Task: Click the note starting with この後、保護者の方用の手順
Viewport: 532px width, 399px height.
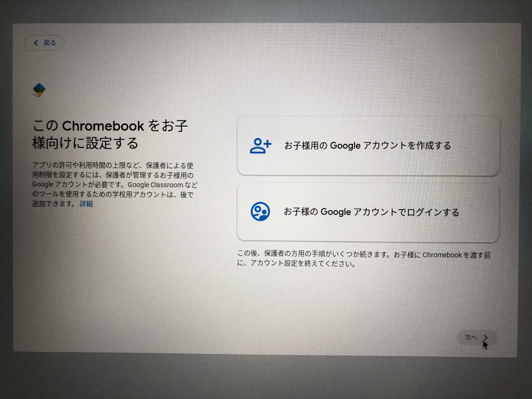Action: (364, 259)
